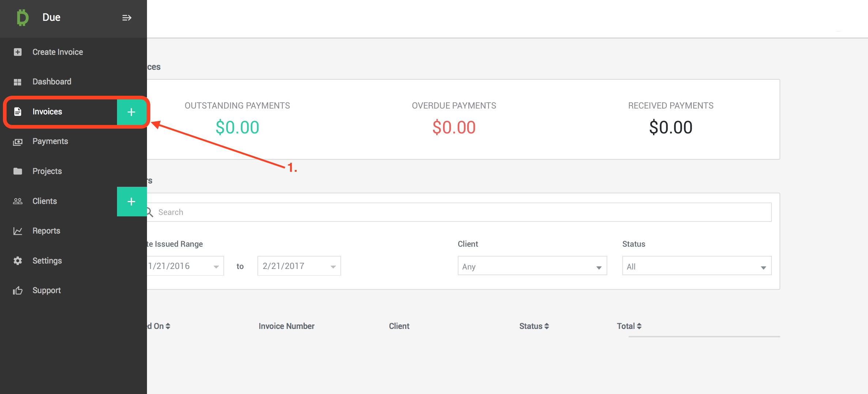Click the plus icon beside Invoices
868x394 pixels.
click(x=131, y=112)
